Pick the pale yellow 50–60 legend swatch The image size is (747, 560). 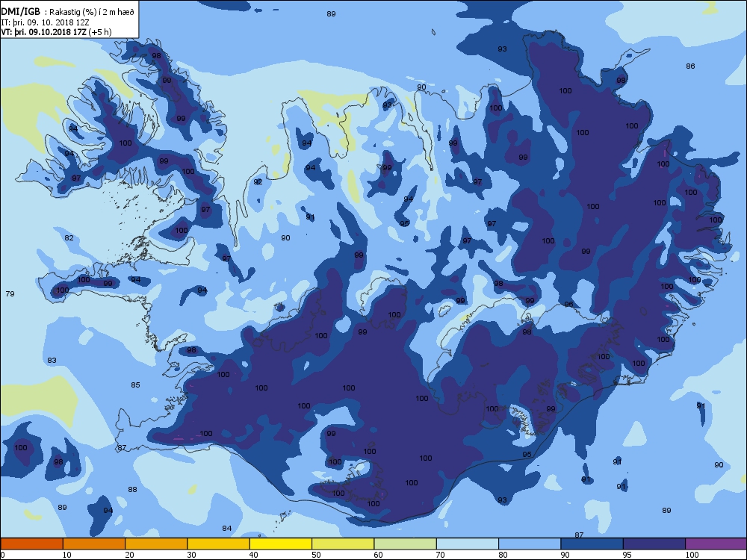[343, 544]
